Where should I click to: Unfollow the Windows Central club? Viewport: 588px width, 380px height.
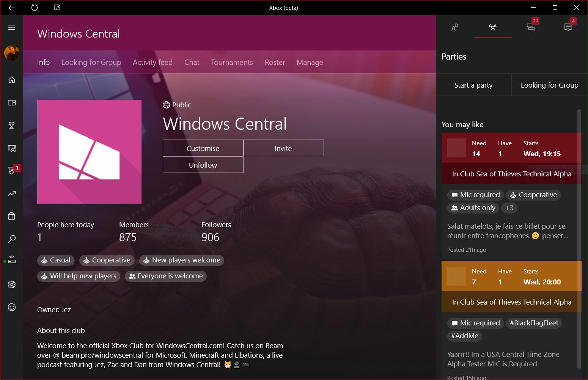[x=203, y=165]
